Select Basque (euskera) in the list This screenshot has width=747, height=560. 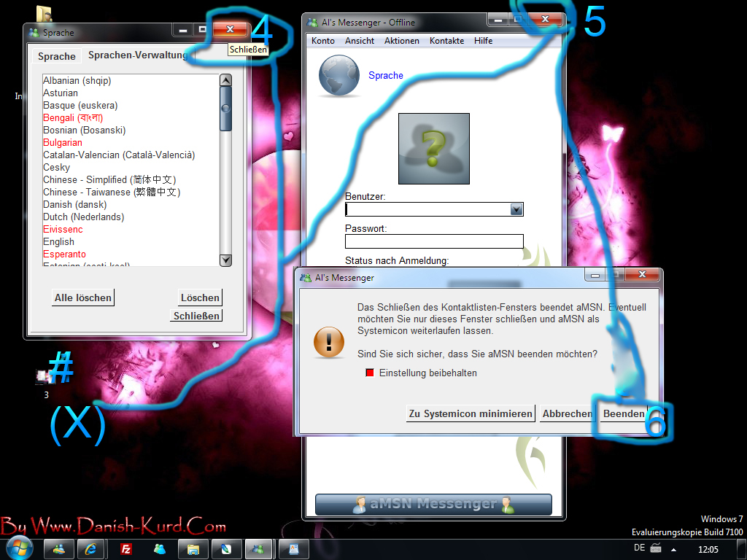[x=80, y=105]
